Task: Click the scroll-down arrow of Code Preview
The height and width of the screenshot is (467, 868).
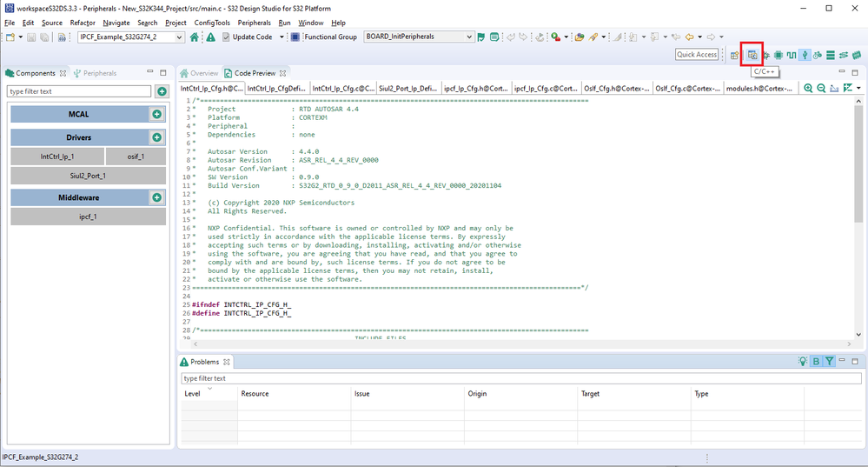Action: tap(858, 335)
